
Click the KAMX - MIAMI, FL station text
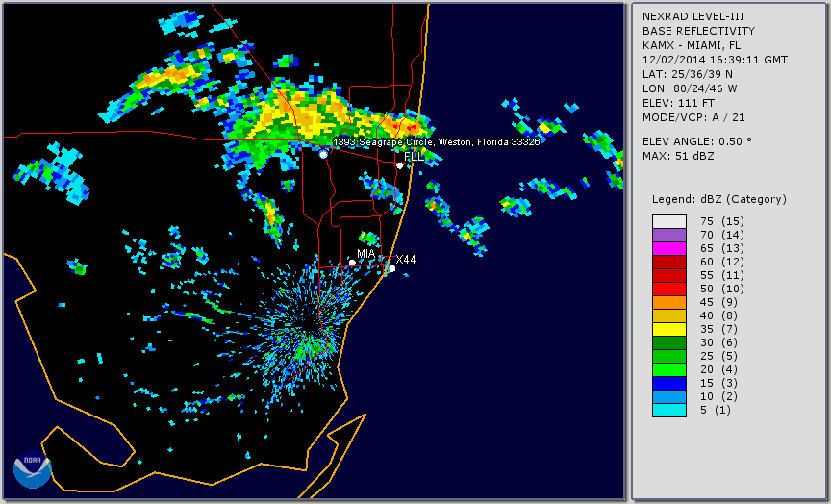point(692,45)
